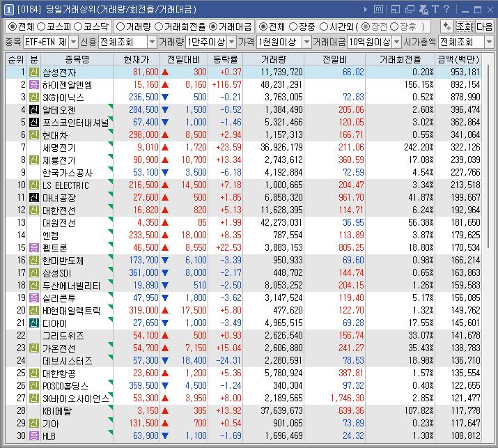Image resolution: width=498 pixels, height=448 pixels.
Task: Open the 시가총액 전체조회 dropdown
Action: [x=489, y=42]
